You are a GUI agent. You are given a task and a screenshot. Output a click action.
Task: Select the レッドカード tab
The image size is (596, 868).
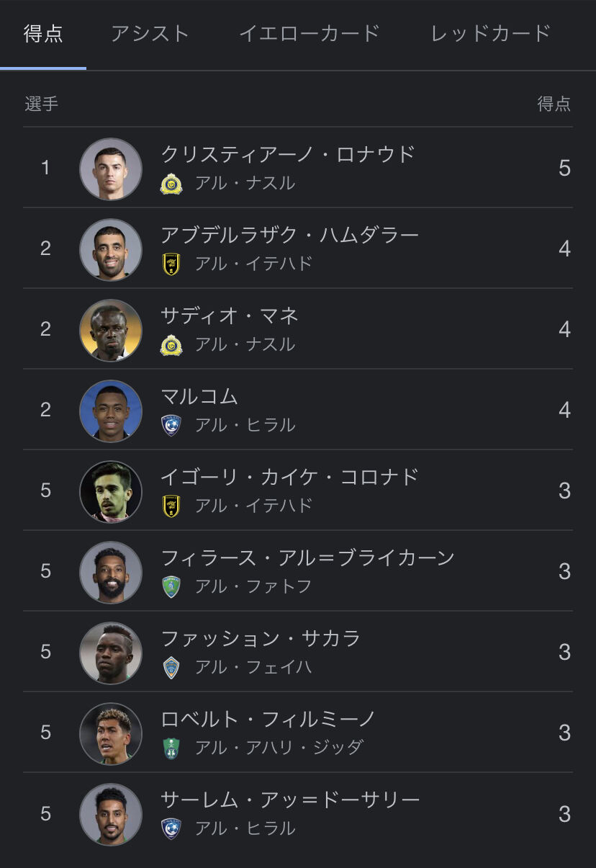pos(491,33)
